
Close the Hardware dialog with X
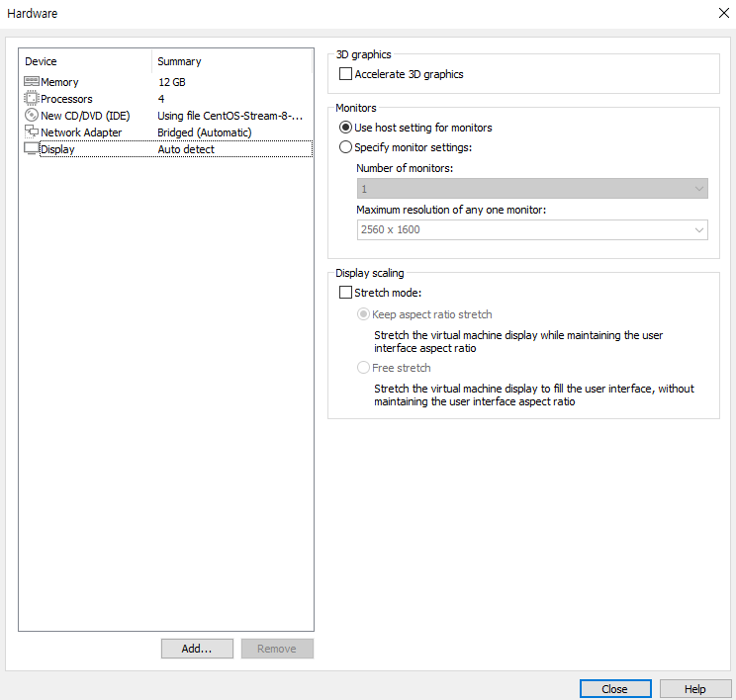[x=724, y=13]
